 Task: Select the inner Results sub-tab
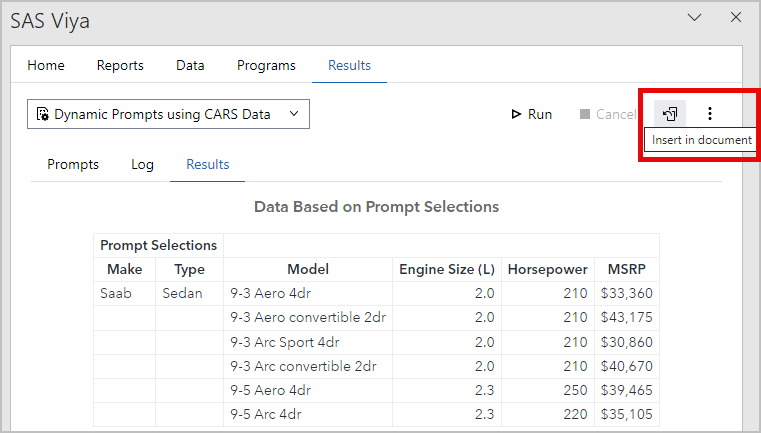pos(207,164)
